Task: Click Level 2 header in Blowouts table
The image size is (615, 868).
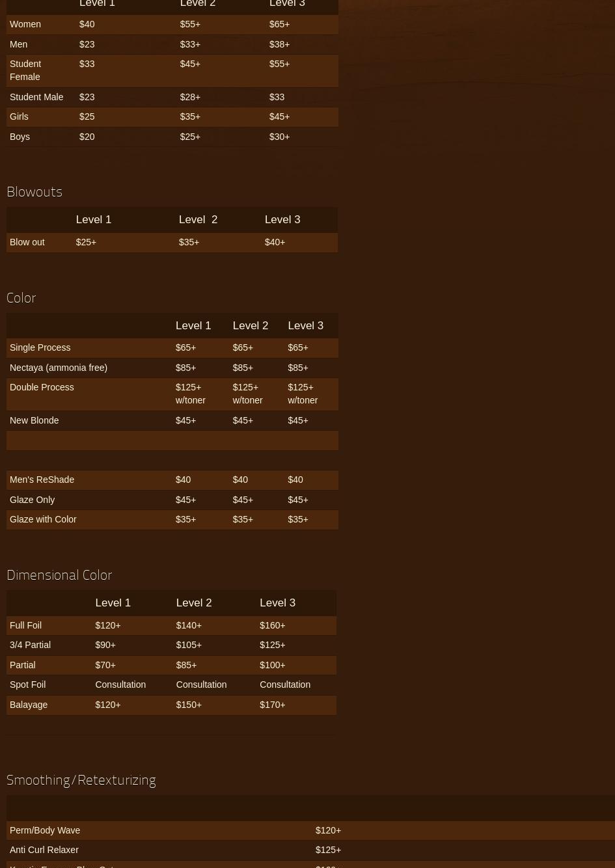Action: click(x=198, y=219)
